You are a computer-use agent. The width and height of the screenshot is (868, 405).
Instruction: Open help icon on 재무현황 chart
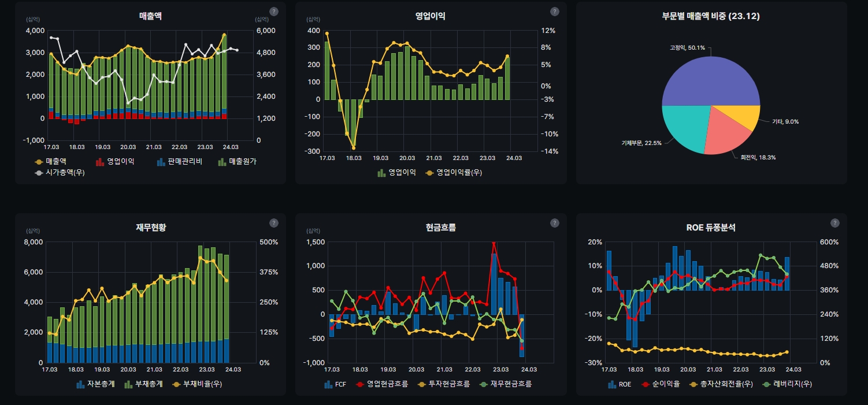click(274, 223)
